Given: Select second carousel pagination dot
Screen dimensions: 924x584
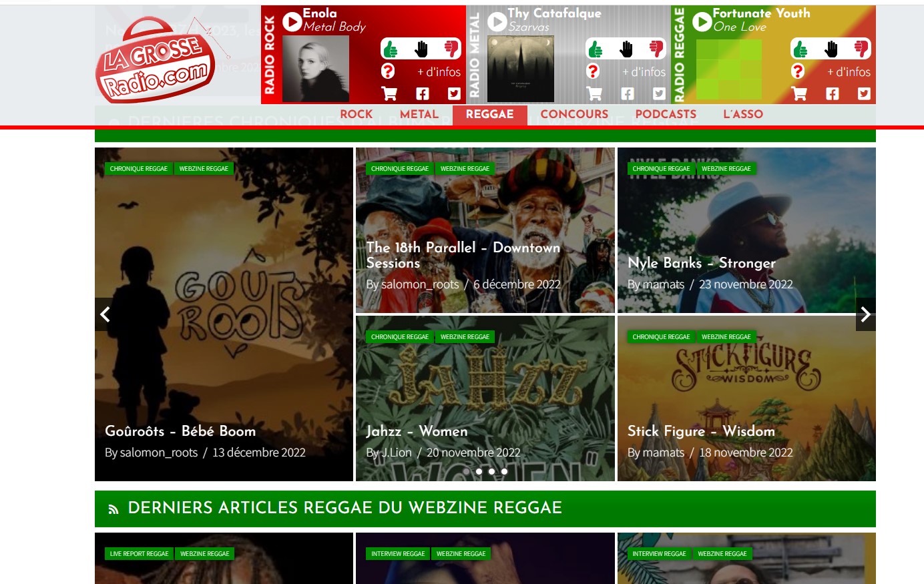Looking at the screenshot, I should click(x=479, y=471).
